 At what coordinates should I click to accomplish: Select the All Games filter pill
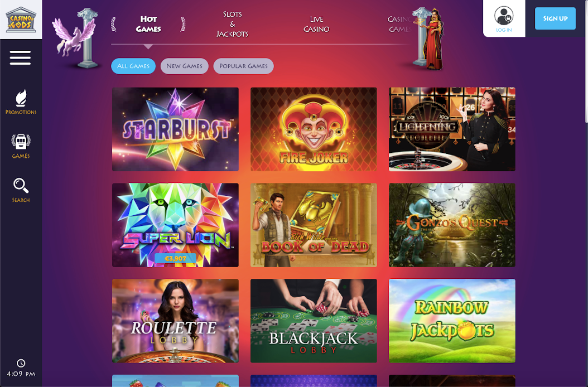(x=133, y=66)
